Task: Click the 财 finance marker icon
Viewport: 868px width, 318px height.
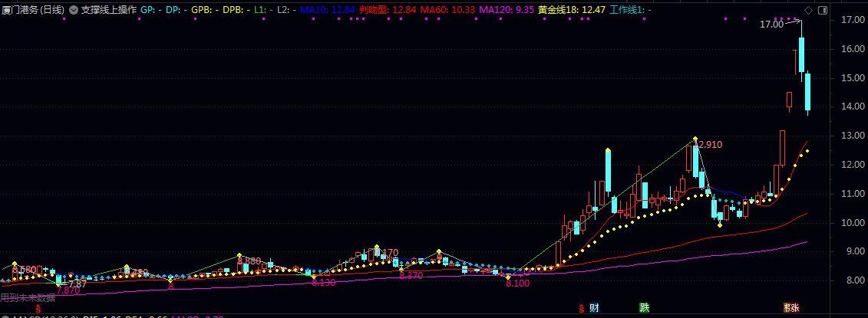Action: (594, 307)
